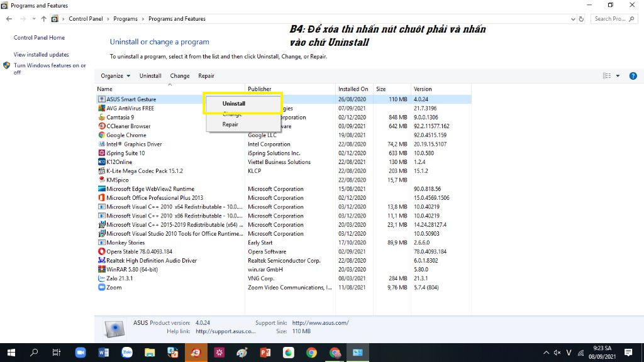Select the AVG AntiVirus FREE icon
Screen dimensions: 644x362
(x=101, y=108)
